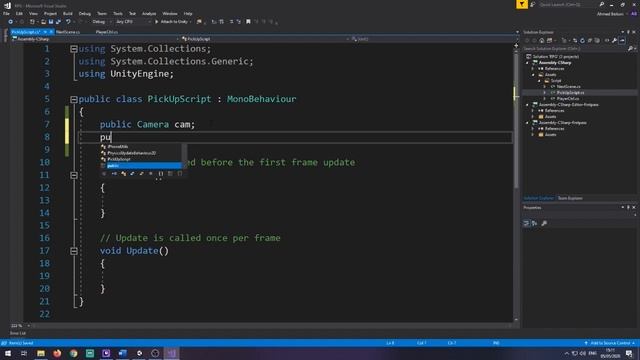
Task: Toggle Show All Files in Solution Explorer
Action: coord(598,40)
